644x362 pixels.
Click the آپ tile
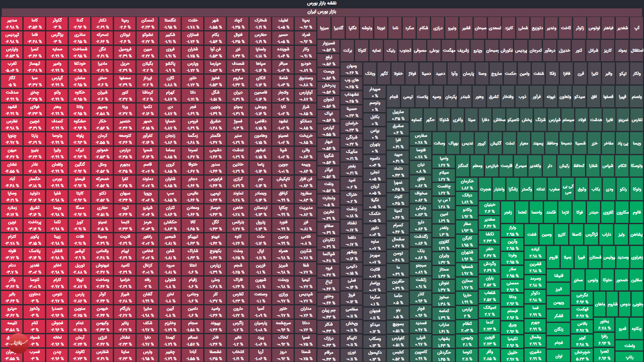point(637,28)
